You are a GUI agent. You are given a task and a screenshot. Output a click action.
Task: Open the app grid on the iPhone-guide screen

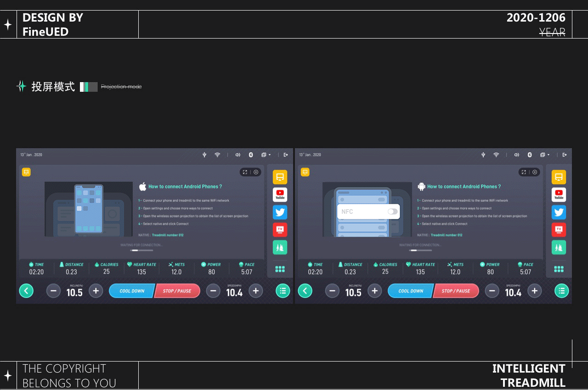(x=280, y=269)
